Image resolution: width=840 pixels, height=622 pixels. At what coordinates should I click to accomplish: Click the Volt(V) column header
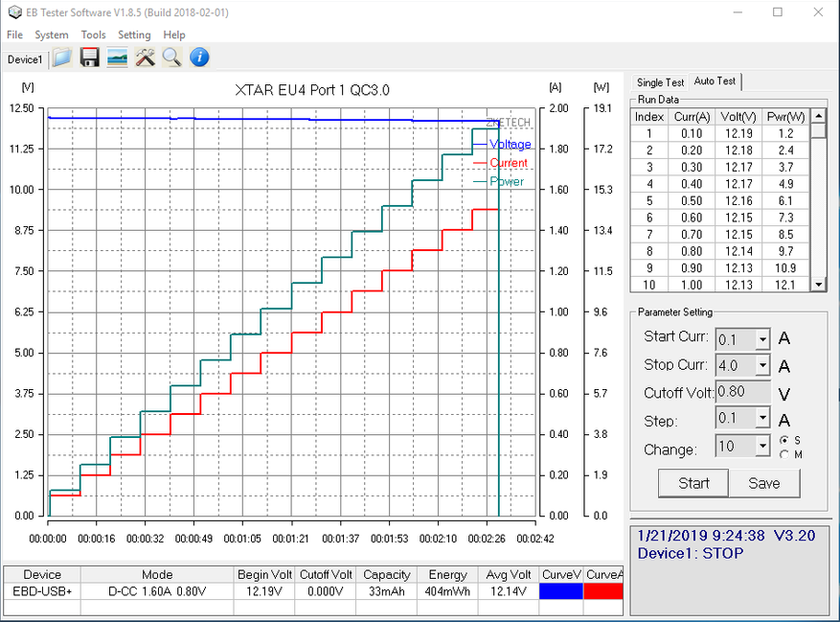[738, 116]
